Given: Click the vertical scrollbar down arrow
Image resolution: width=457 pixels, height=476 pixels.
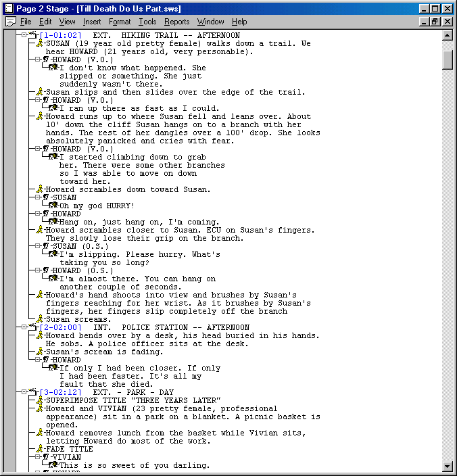Looking at the screenshot, I should 447,466.
